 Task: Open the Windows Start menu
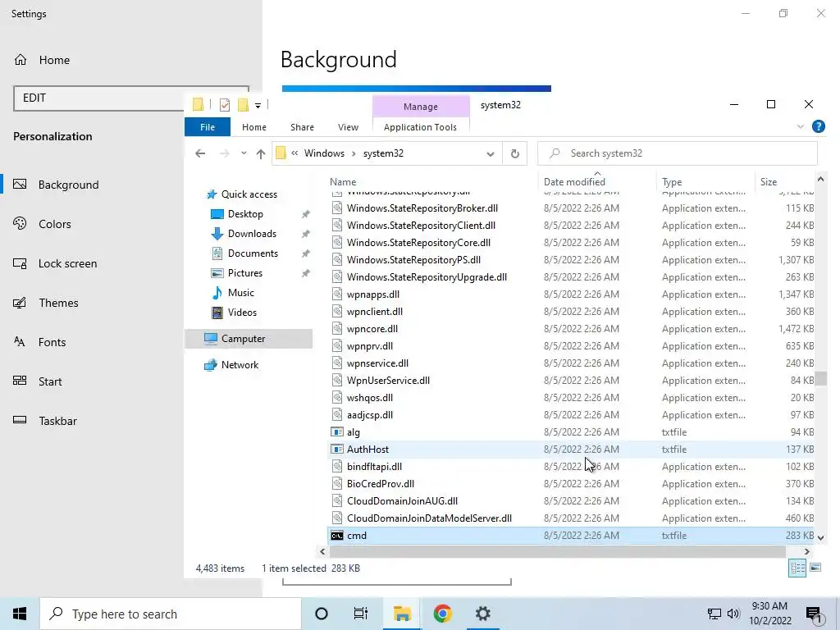click(20, 614)
